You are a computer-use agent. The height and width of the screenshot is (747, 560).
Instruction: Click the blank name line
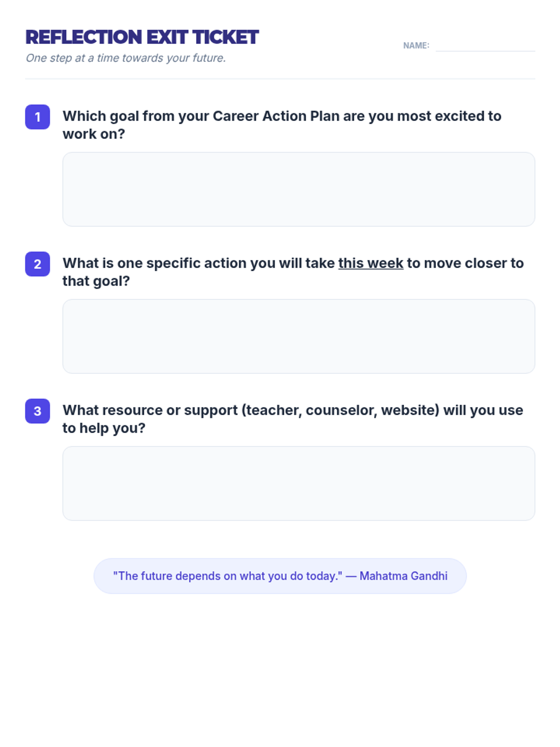tap(485, 47)
